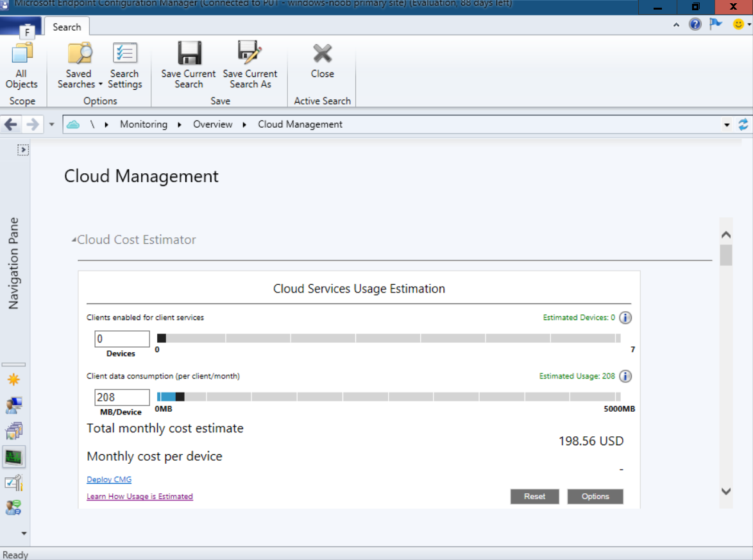Open Search Settings in the ribbon
Viewport: 753px width, 560px height.
click(x=125, y=66)
